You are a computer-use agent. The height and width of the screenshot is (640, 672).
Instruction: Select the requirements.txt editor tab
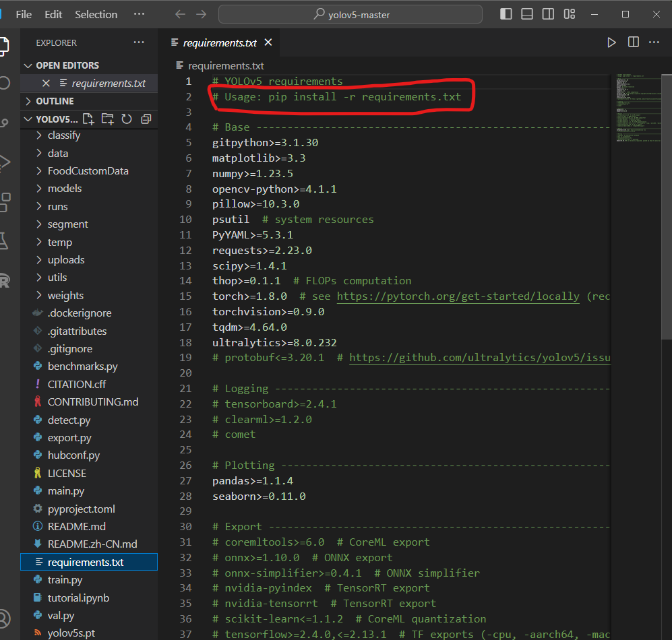click(220, 43)
